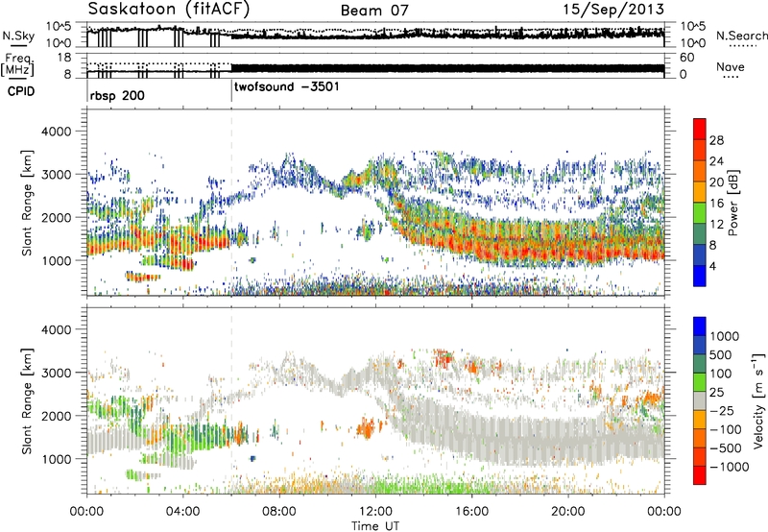Click the '28' tick on the Power scale
This screenshot has width=768, height=532.
[716, 140]
